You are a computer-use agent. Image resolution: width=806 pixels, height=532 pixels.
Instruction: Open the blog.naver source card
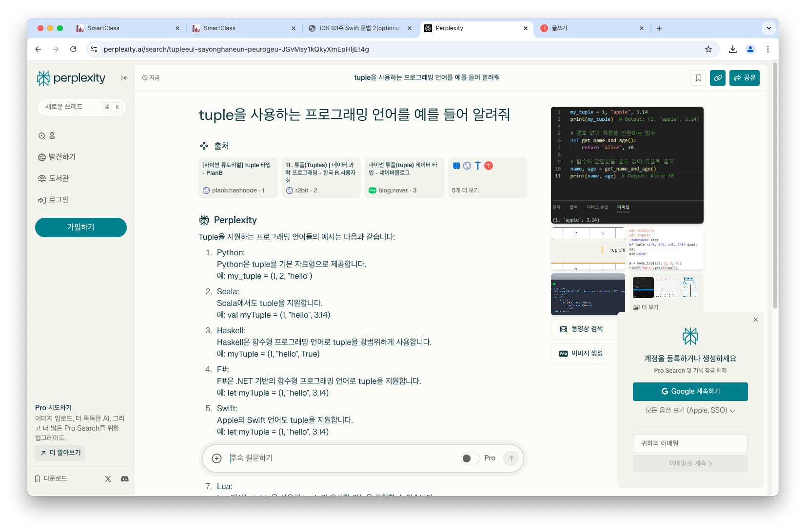(404, 178)
